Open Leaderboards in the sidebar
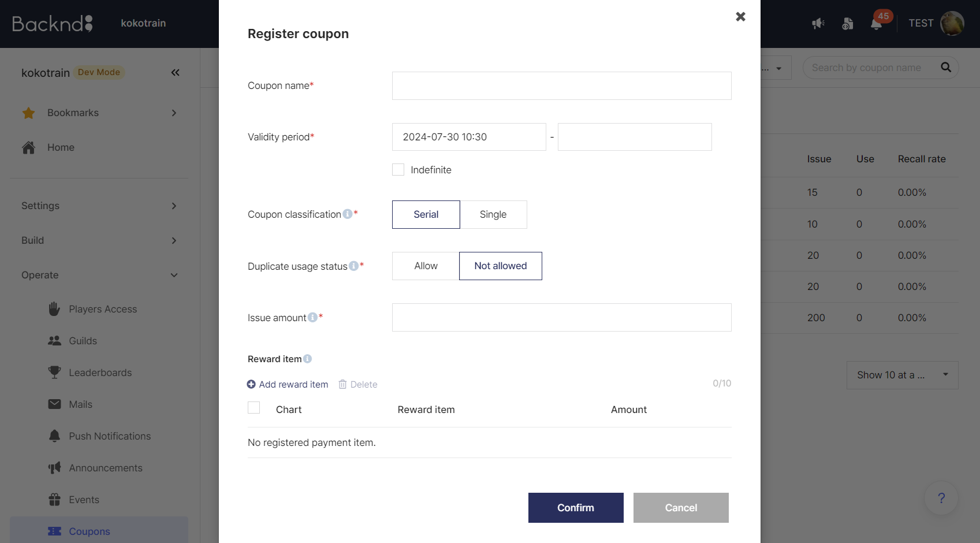This screenshot has height=543, width=980. click(100, 373)
